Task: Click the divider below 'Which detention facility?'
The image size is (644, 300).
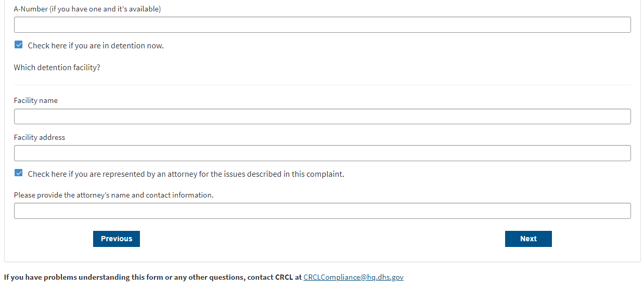Action: 322,85
